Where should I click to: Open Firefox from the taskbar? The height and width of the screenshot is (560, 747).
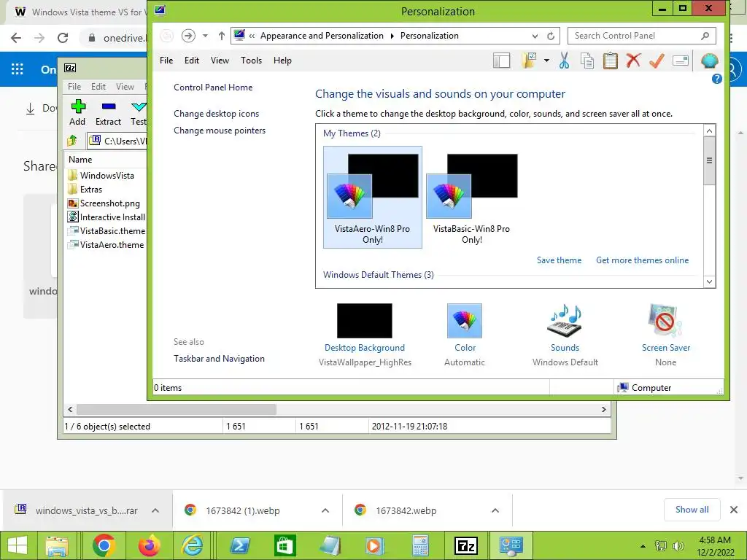coord(149,545)
